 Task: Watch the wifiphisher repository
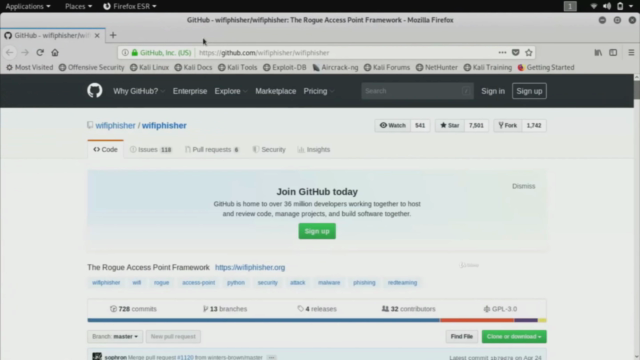pyautogui.click(x=393, y=125)
